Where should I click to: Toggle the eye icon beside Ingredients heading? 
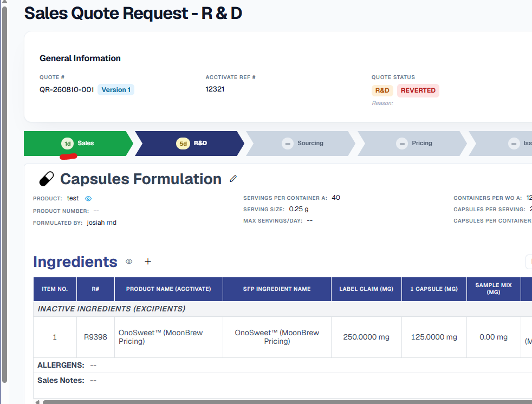[129, 262]
